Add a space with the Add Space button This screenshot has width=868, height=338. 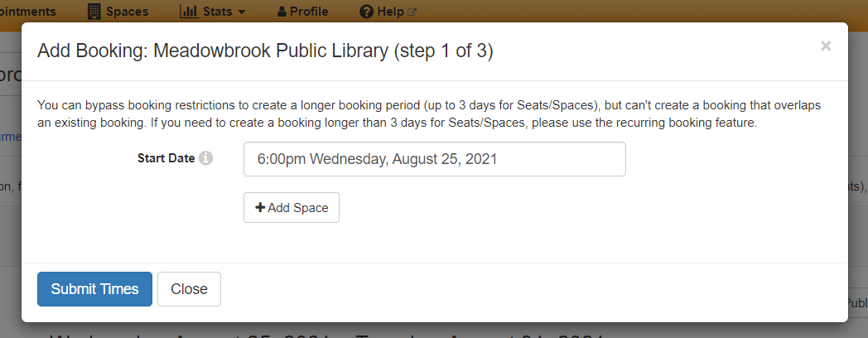coord(292,207)
